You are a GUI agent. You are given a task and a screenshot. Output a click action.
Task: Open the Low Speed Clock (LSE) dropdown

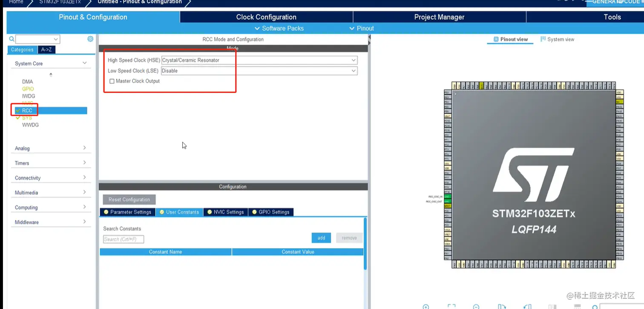[259, 71]
